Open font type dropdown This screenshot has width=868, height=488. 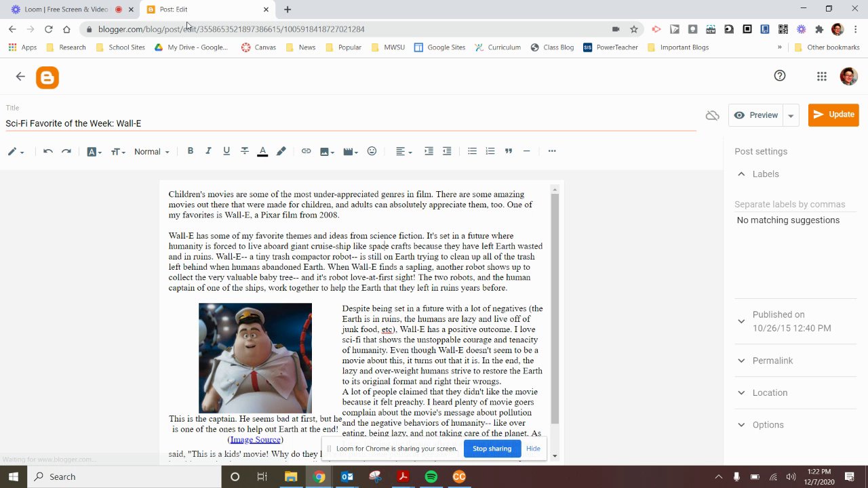click(x=94, y=152)
